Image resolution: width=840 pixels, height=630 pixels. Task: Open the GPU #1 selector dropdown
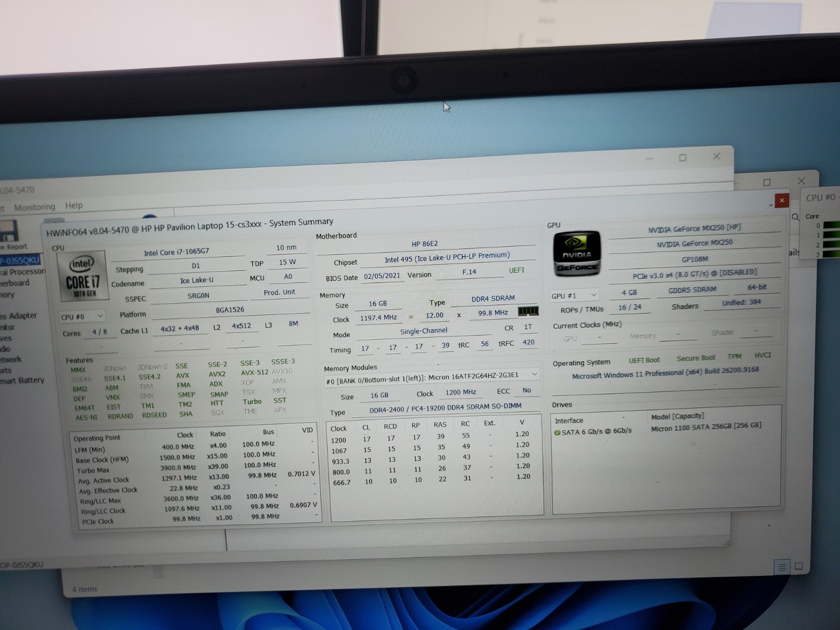click(574, 295)
